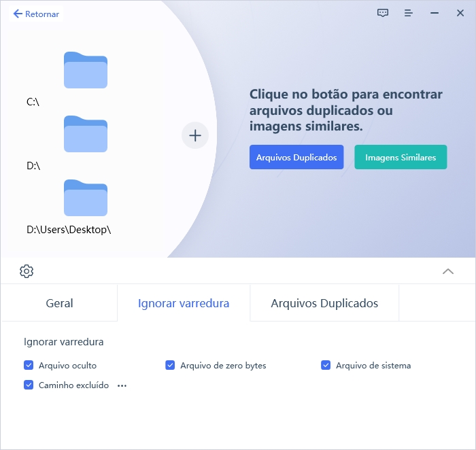Open the feedback chat bubble icon
Screen dimensions: 476x450
click(x=382, y=13)
